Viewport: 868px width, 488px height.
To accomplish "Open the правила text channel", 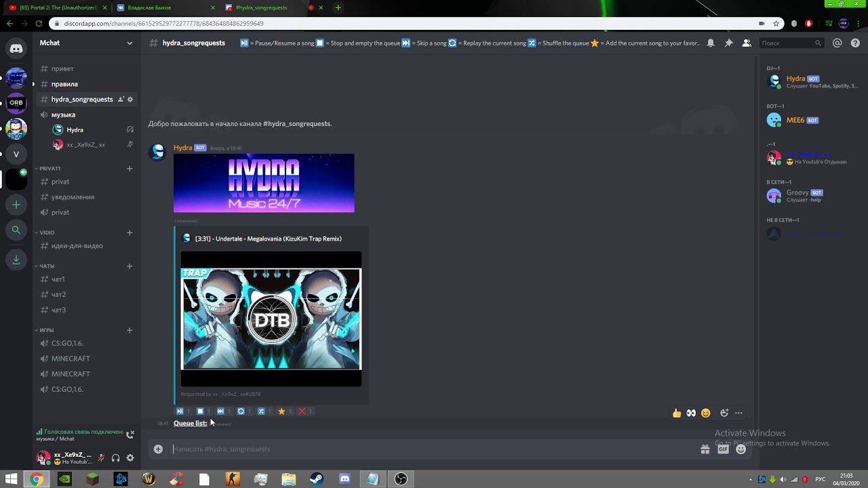I will pos(64,84).
